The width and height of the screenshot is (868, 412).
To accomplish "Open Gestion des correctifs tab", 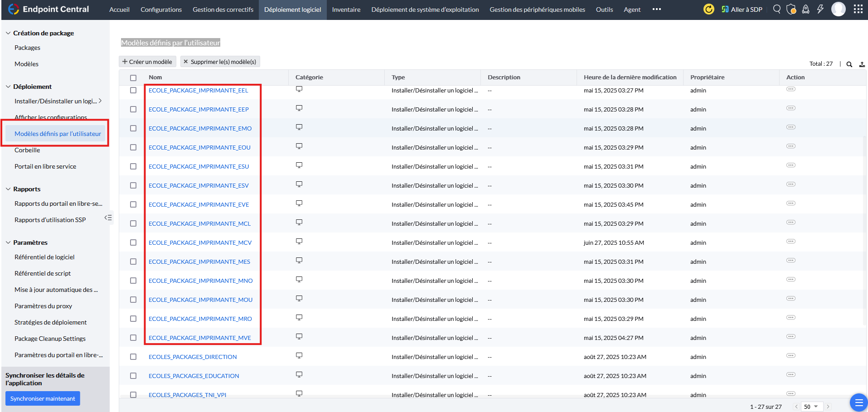I will coord(223,10).
